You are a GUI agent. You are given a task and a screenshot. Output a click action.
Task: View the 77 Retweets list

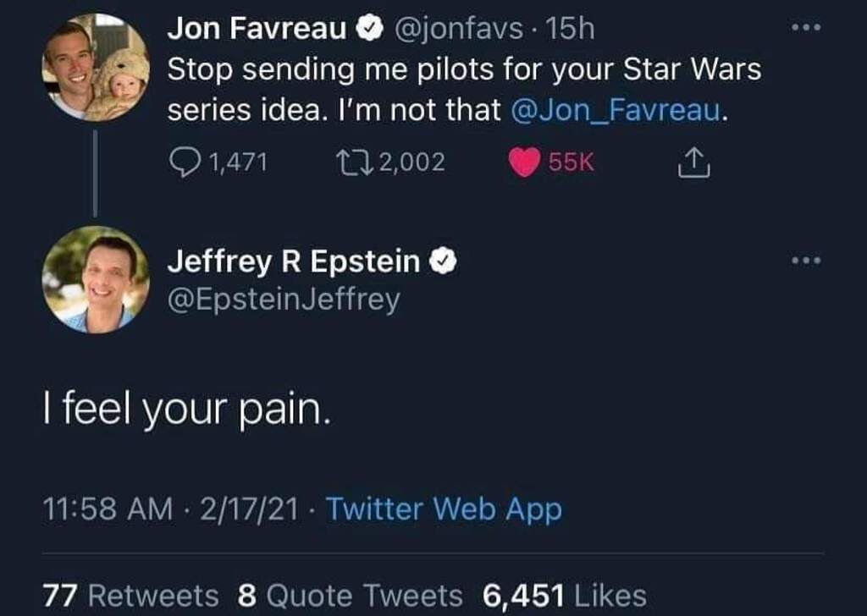tap(130, 596)
